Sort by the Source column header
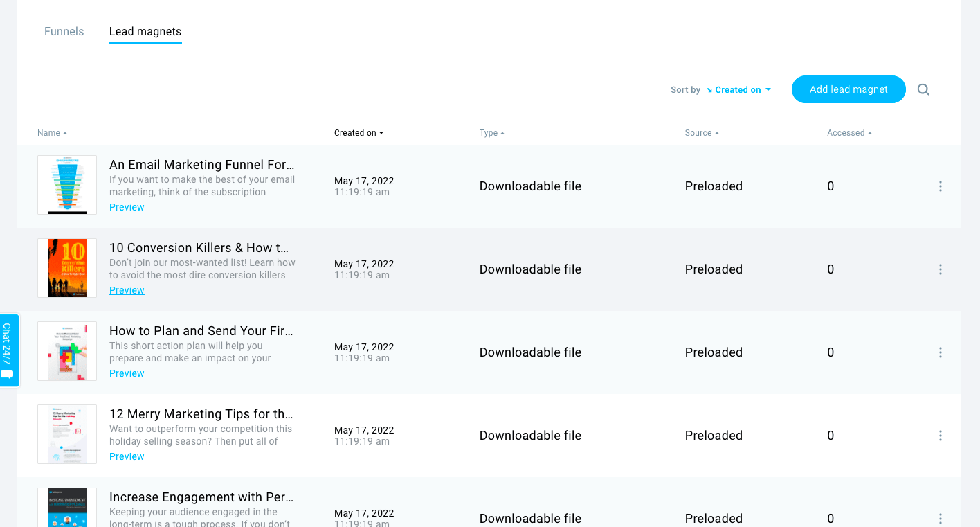The height and width of the screenshot is (527, 980). click(702, 133)
